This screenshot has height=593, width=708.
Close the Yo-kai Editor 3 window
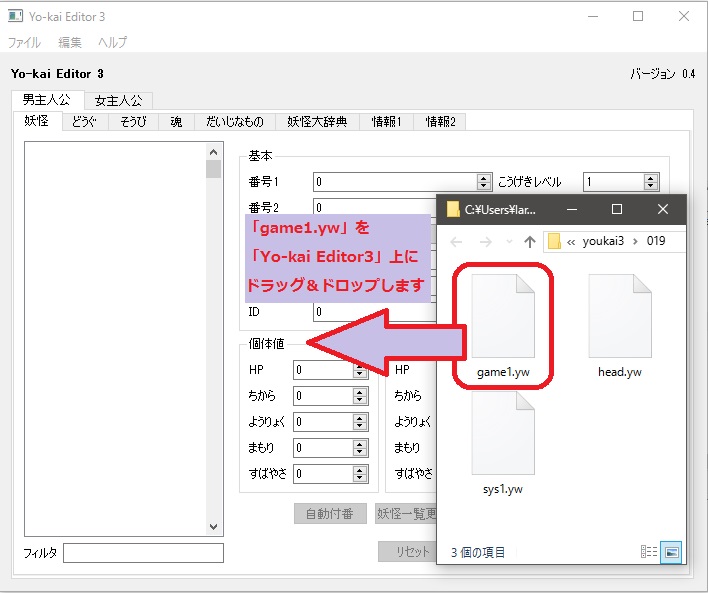tap(684, 16)
